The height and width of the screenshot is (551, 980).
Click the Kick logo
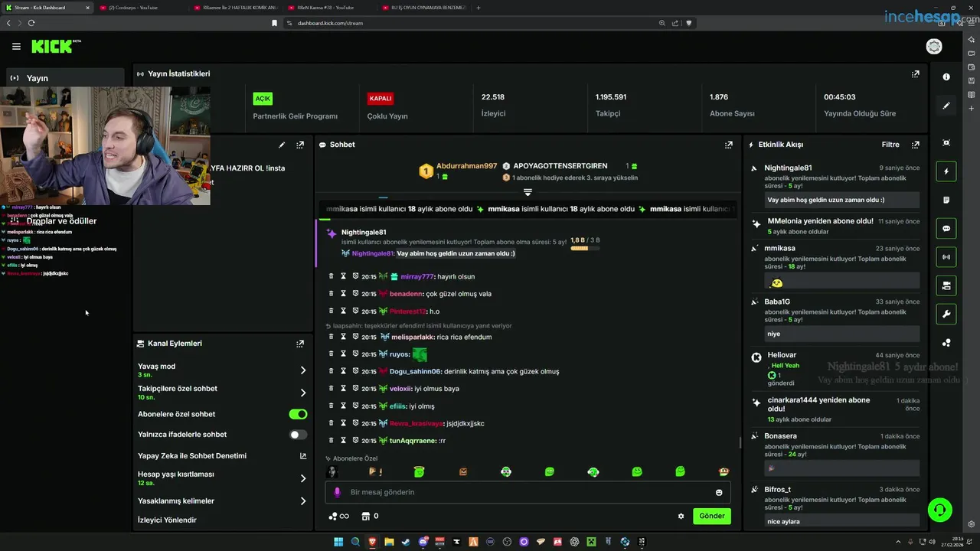click(x=54, y=47)
